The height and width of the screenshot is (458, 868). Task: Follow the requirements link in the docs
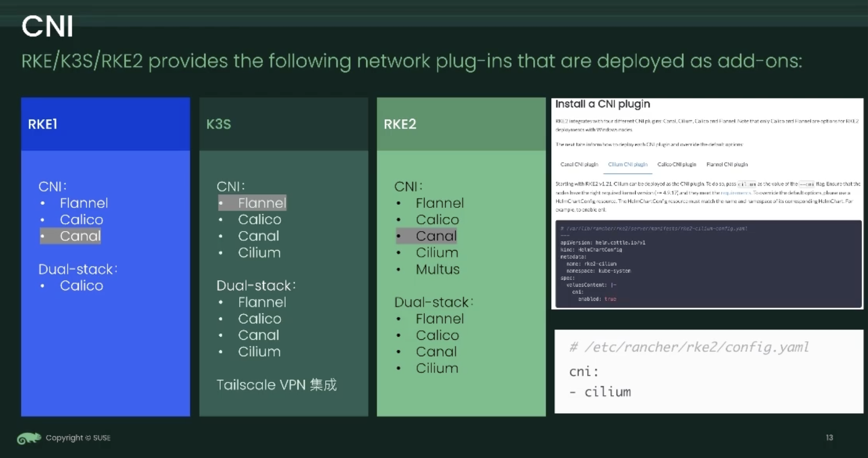coord(735,193)
